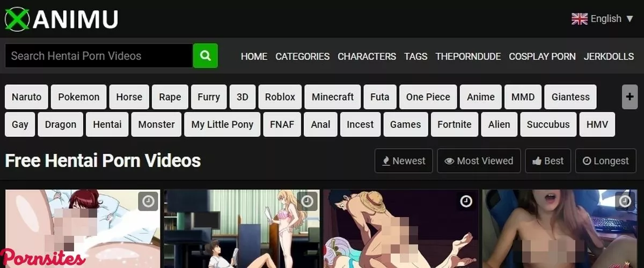Sort videos by Newest
The height and width of the screenshot is (268, 644).
click(x=404, y=161)
